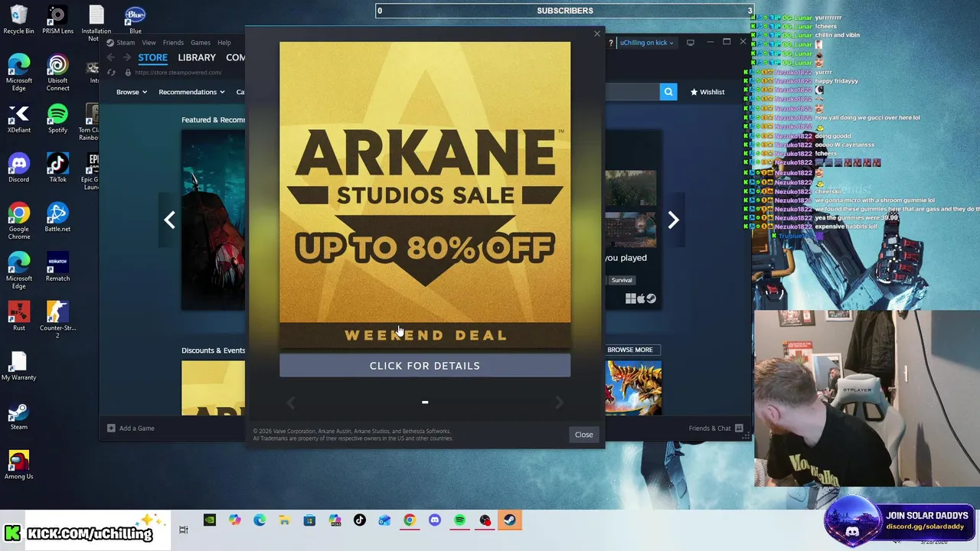Click the Featured & Recommended game artwork
980x551 pixels.
[213, 220]
